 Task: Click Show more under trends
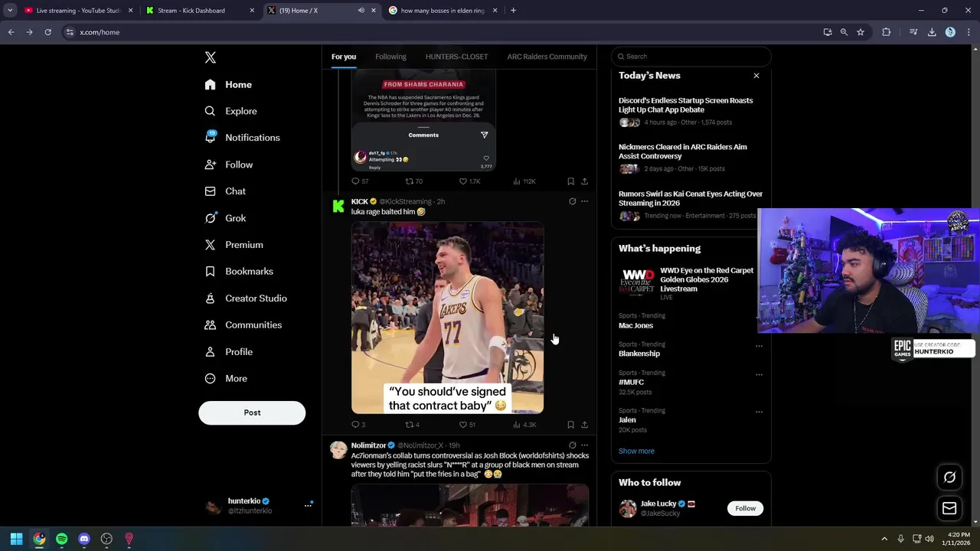coord(636,451)
